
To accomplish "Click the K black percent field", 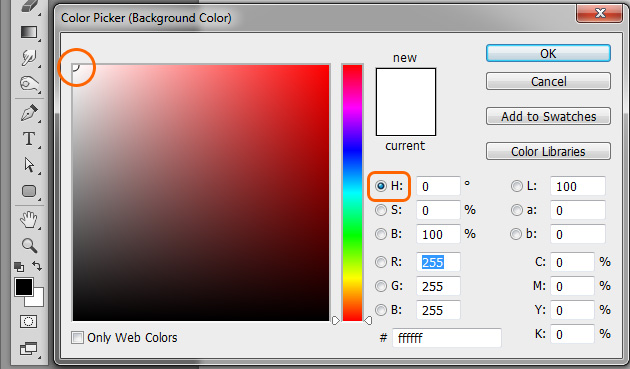I will (x=572, y=334).
